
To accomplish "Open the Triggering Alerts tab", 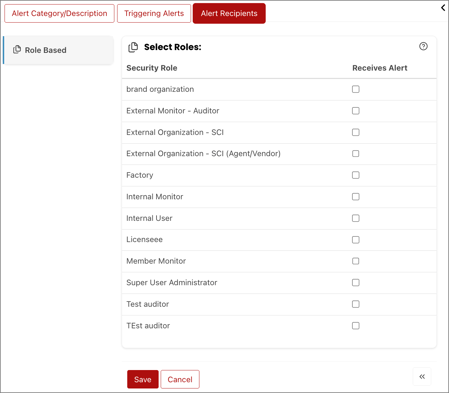I will click(x=154, y=13).
